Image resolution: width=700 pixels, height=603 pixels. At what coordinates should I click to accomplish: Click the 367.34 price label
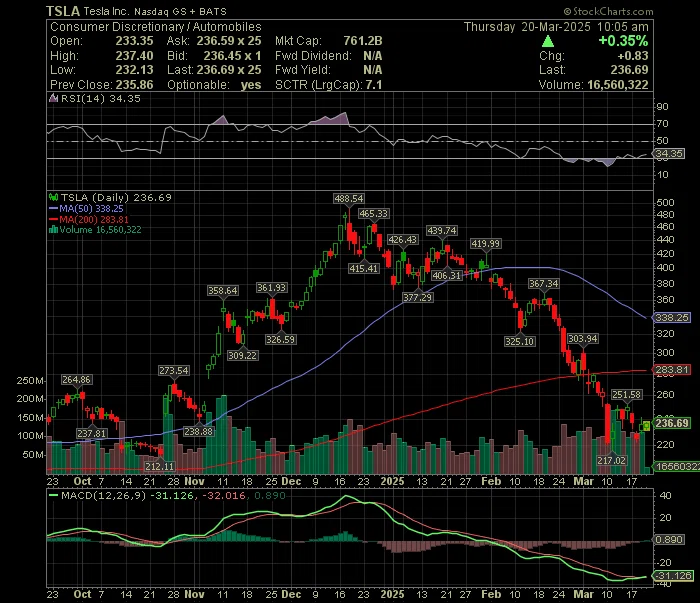click(543, 283)
